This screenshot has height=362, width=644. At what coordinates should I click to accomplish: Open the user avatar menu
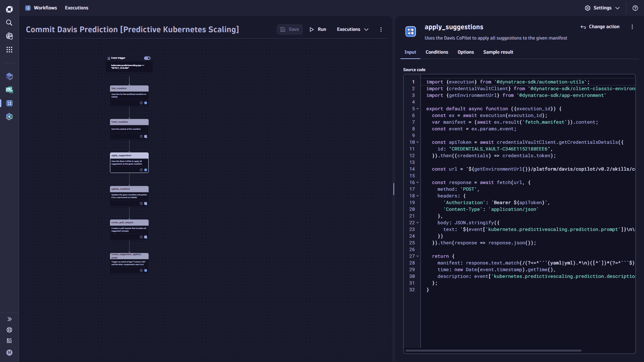pos(9,353)
